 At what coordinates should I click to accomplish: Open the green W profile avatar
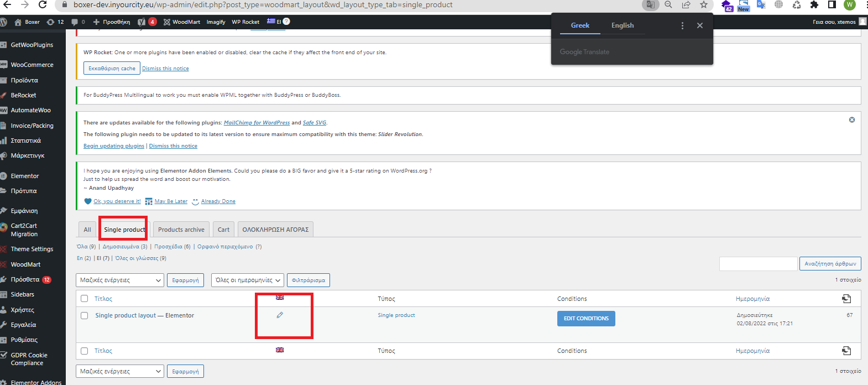click(x=850, y=4)
